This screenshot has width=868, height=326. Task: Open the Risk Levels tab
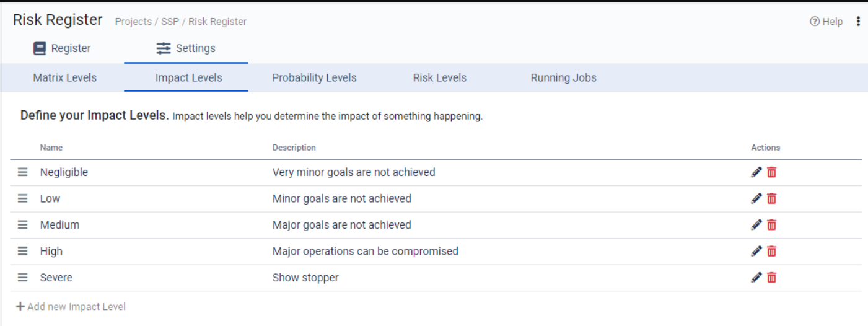point(439,78)
